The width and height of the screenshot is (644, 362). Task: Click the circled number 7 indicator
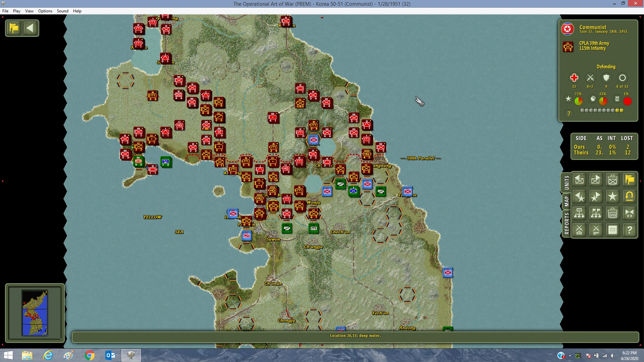click(x=569, y=114)
